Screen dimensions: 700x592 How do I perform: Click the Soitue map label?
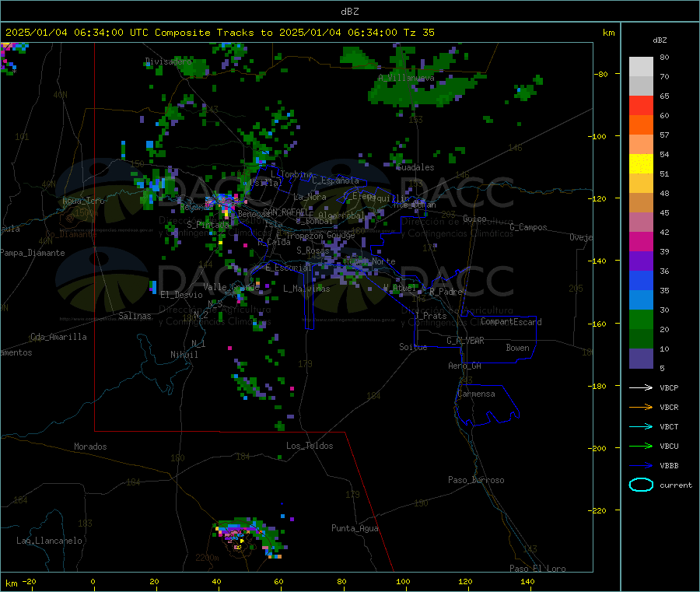pyautogui.click(x=413, y=347)
